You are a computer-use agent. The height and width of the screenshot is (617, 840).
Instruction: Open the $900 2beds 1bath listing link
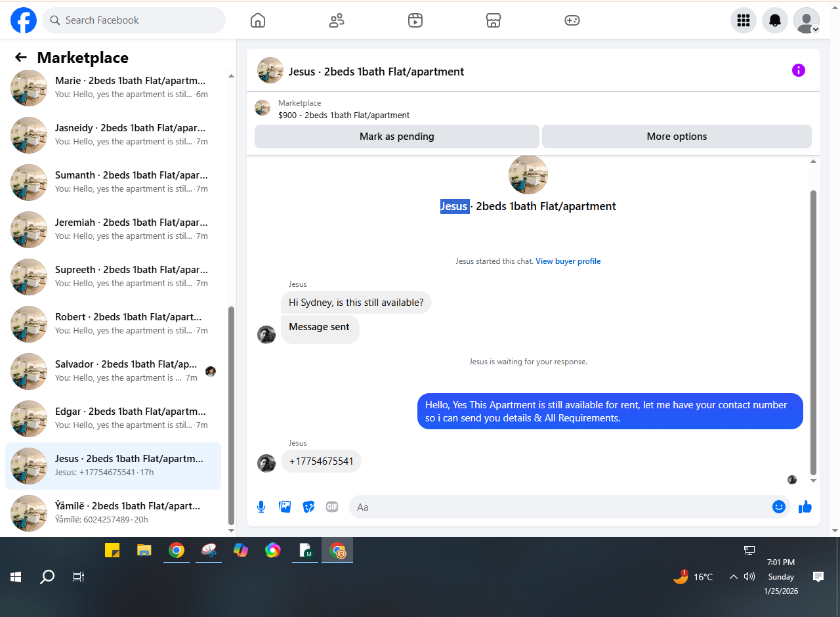pyautogui.click(x=344, y=115)
